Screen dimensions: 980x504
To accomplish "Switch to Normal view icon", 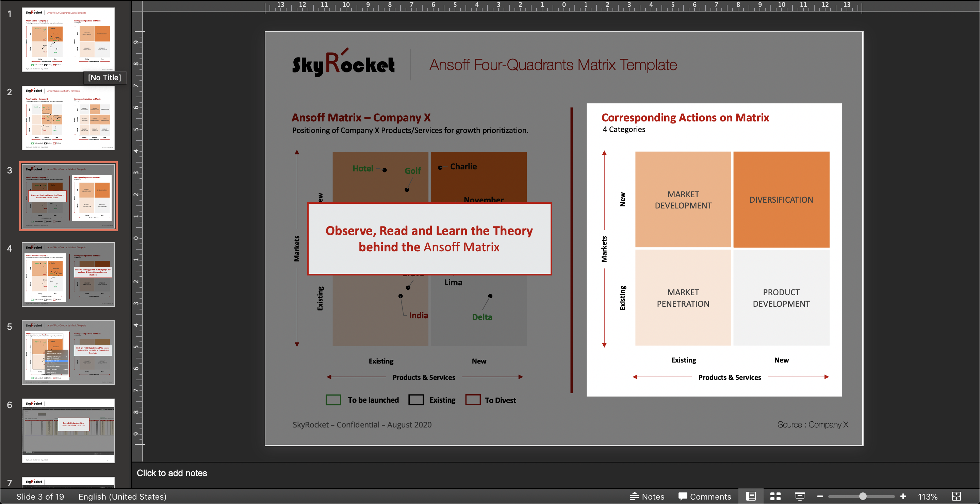I will point(751,497).
